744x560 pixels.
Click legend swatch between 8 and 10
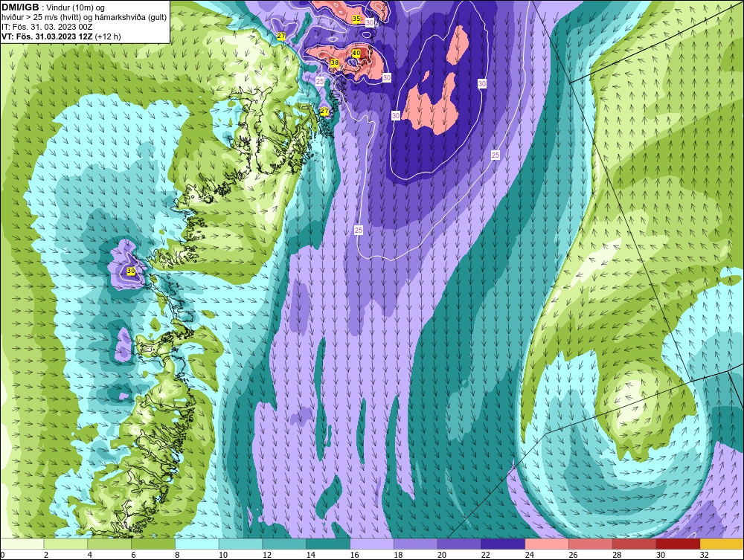[x=197, y=544]
